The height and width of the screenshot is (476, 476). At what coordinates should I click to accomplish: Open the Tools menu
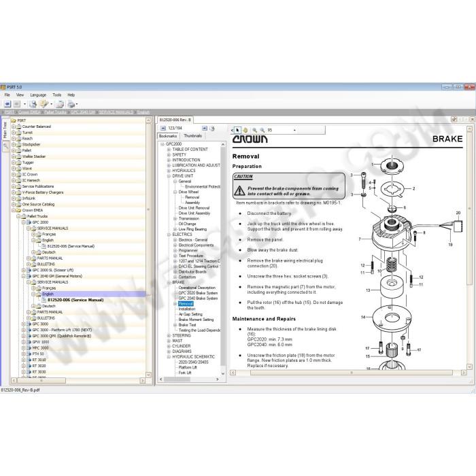[56, 95]
